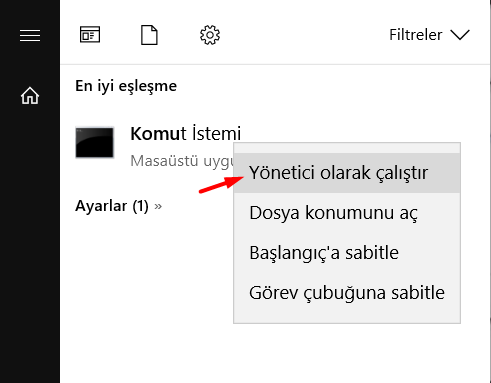Expand the Filtreler chevron arrow

click(x=460, y=35)
